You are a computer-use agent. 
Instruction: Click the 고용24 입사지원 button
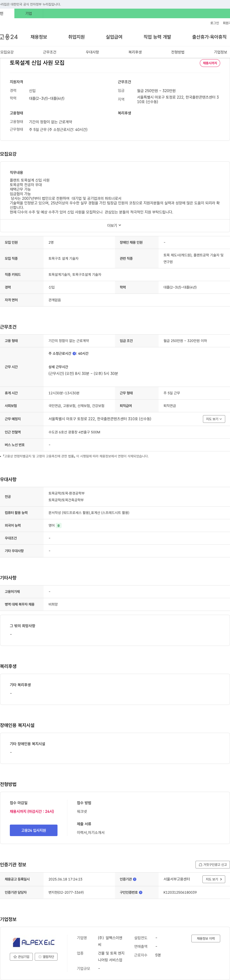click(34, 831)
